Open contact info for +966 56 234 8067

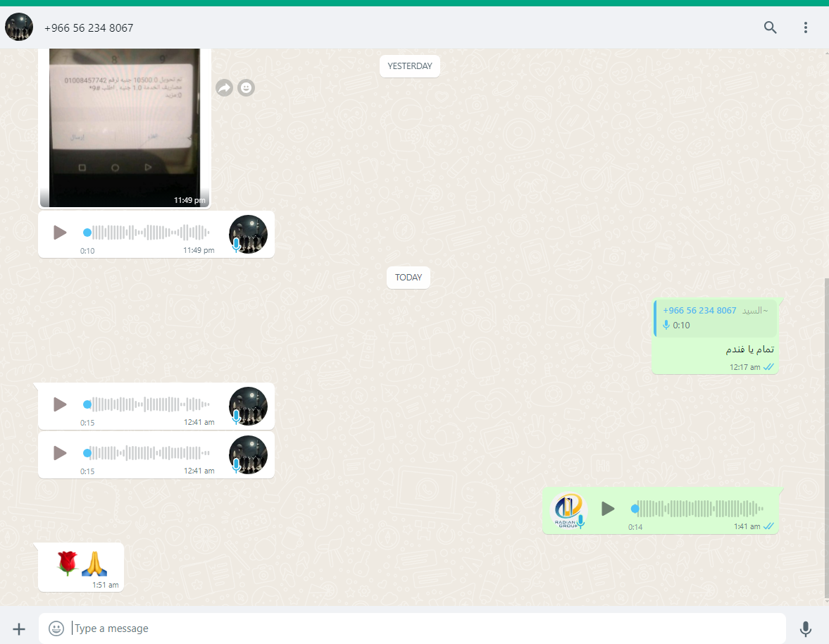coord(89,27)
